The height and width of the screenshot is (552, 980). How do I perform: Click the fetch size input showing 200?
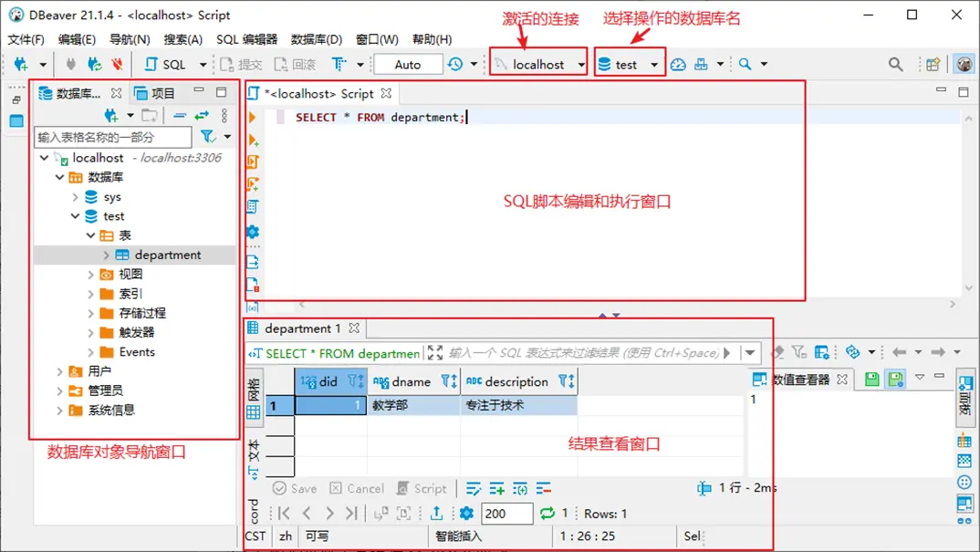pos(506,514)
